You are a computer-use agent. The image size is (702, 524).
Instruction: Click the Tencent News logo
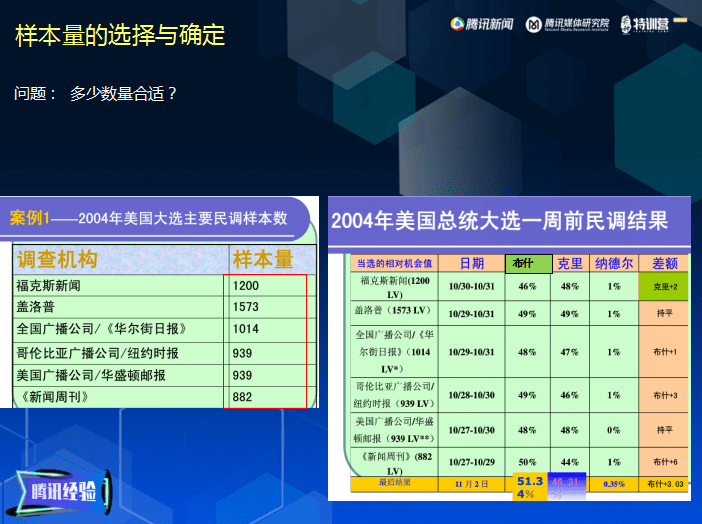tap(482, 24)
